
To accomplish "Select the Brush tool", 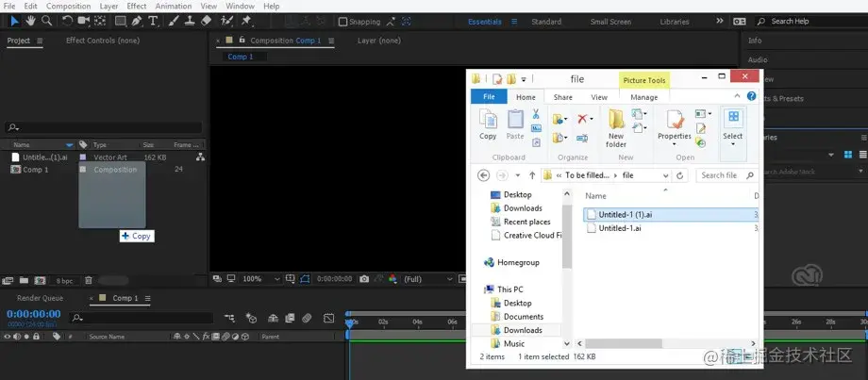I will tap(174, 21).
